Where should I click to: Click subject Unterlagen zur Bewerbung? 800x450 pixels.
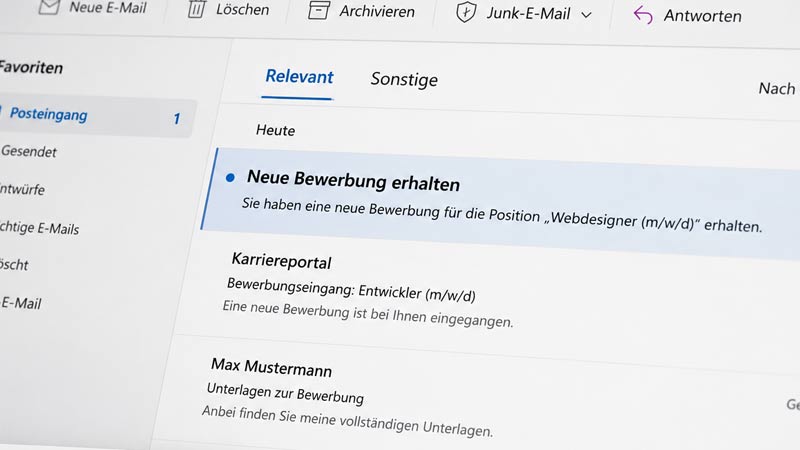tap(285, 393)
